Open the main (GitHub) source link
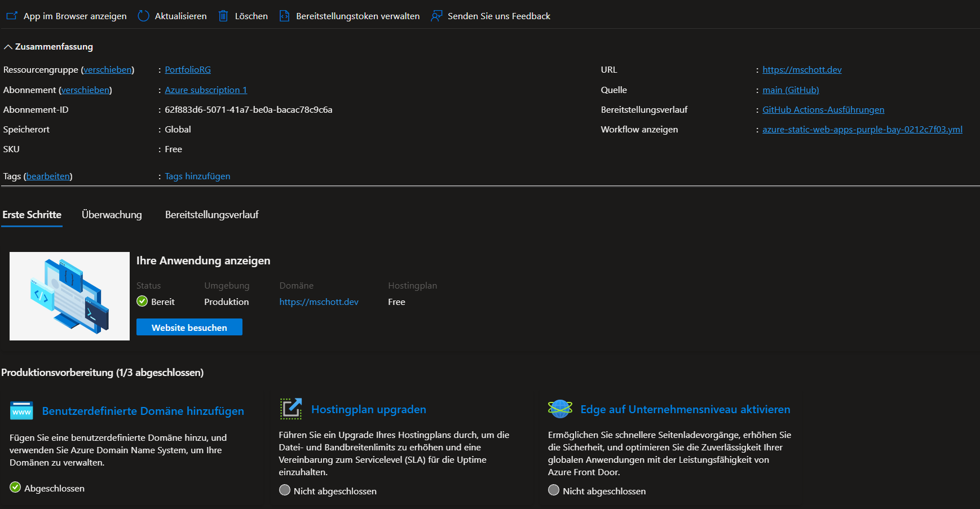Screen dimensions: 980x509 [x=791, y=90]
